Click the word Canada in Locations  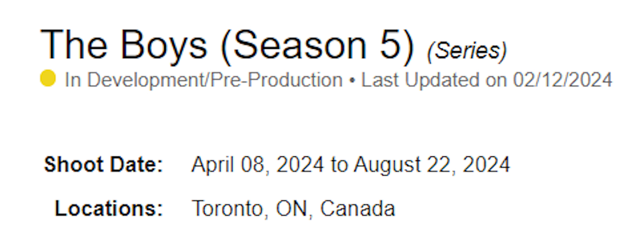pos(357,209)
